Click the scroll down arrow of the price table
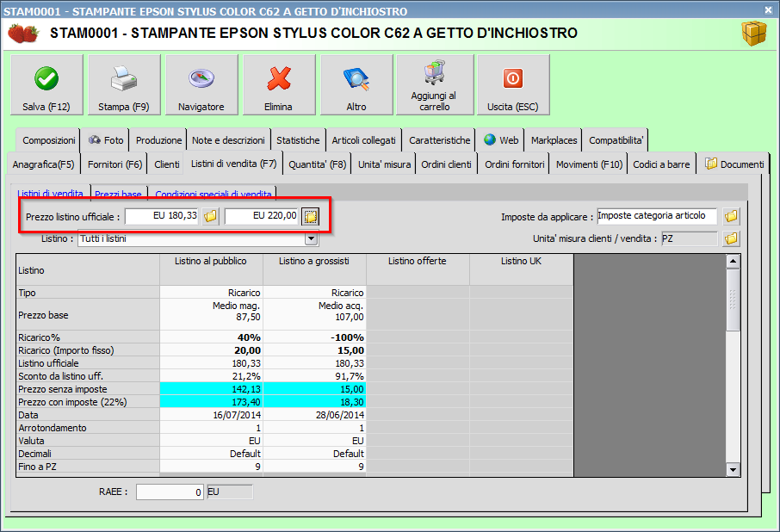 733,469
